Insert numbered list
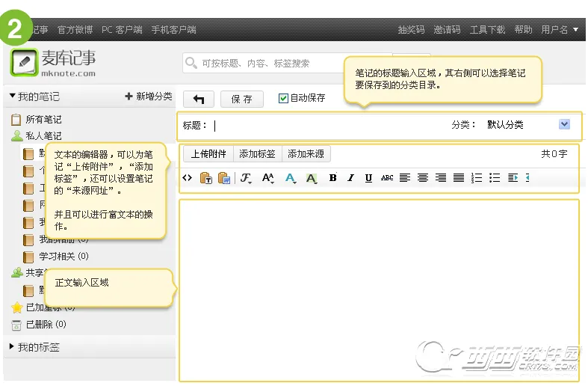 pos(477,177)
